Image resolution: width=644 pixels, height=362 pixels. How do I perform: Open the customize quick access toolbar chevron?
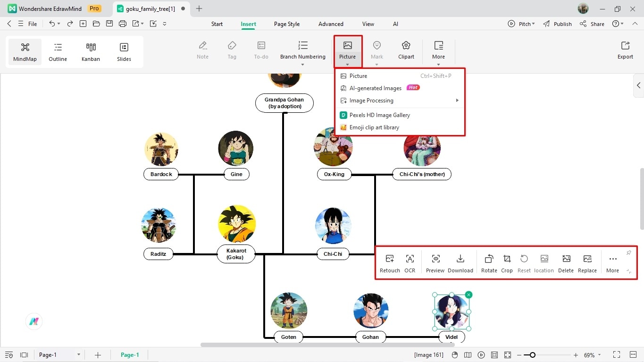[165, 24]
